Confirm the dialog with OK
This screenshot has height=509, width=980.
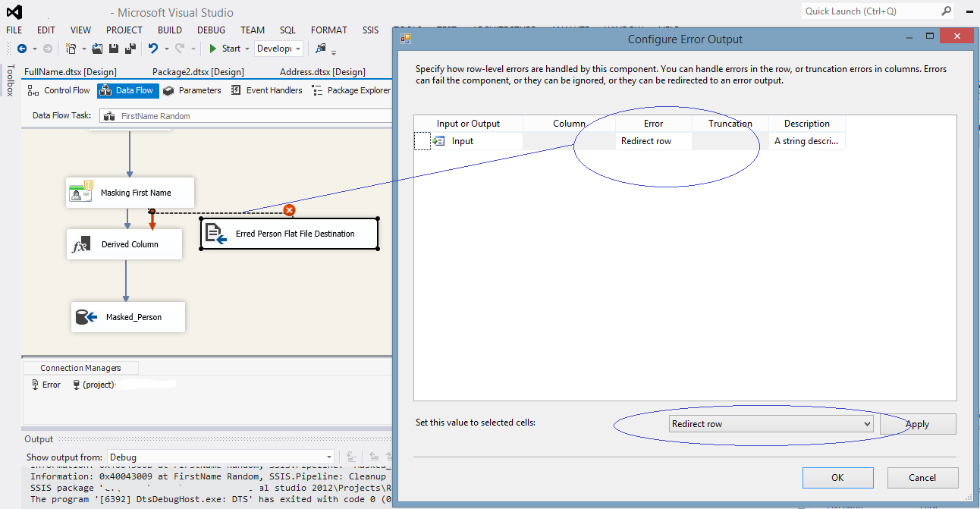click(837, 477)
